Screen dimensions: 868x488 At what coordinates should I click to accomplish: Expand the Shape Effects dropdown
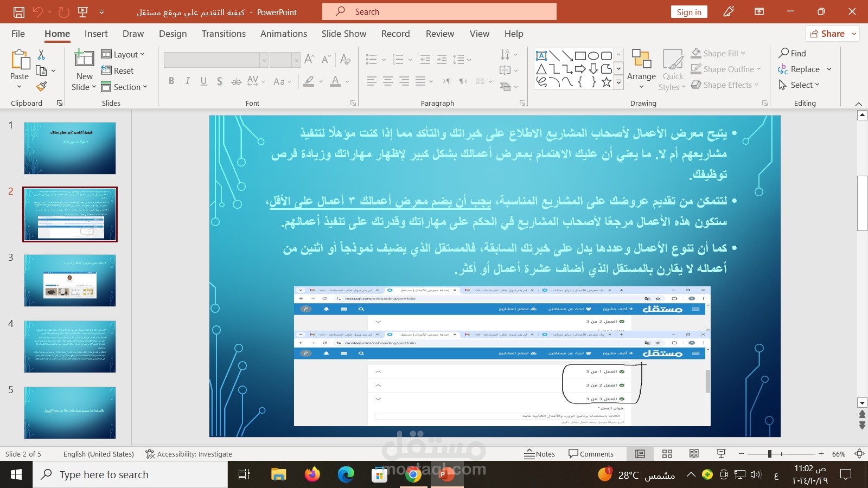(x=725, y=85)
